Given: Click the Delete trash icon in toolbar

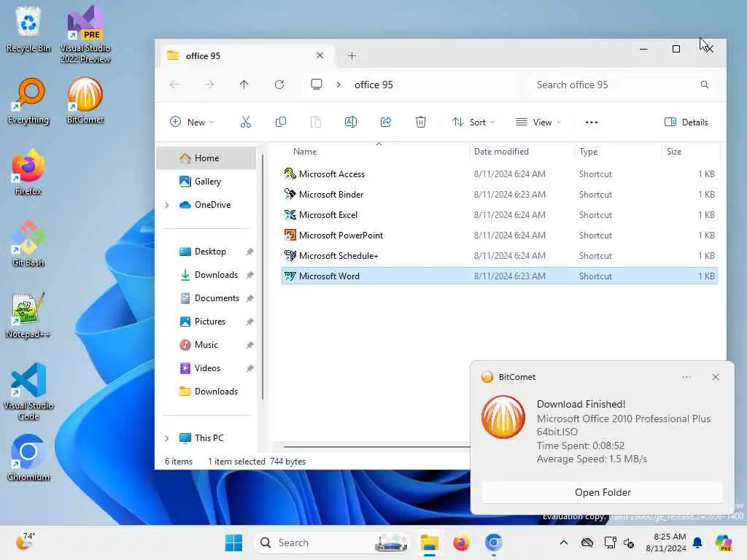Looking at the screenshot, I should [x=421, y=122].
